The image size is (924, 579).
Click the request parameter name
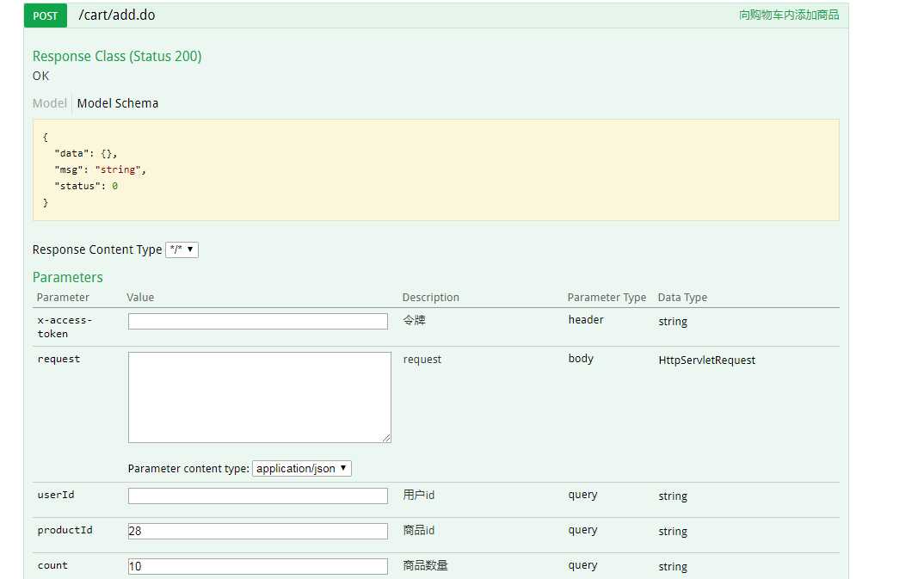point(59,360)
